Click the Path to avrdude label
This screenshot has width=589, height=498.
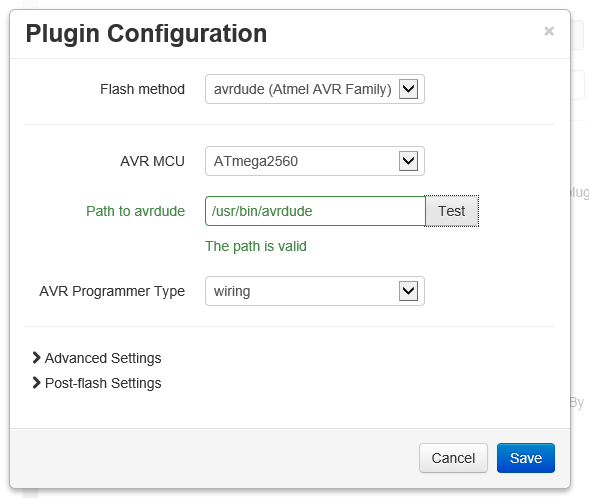point(136,211)
